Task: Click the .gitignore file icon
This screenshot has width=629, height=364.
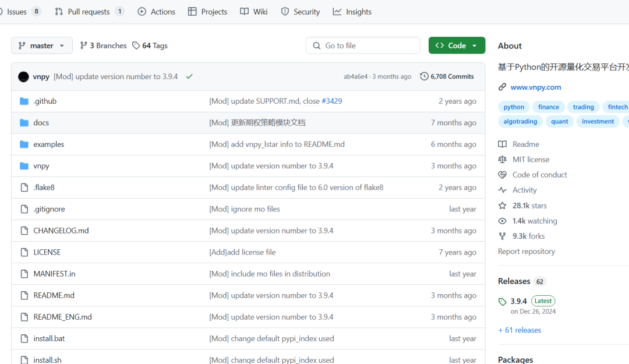Action: (24, 209)
